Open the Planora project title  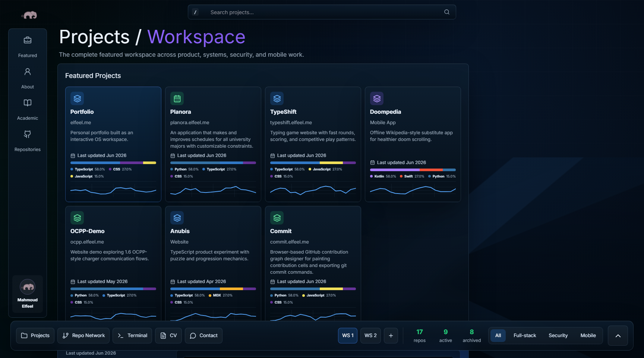tap(181, 112)
